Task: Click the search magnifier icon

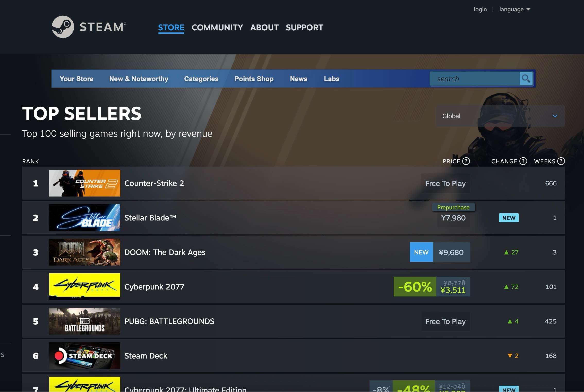Action: [526, 79]
